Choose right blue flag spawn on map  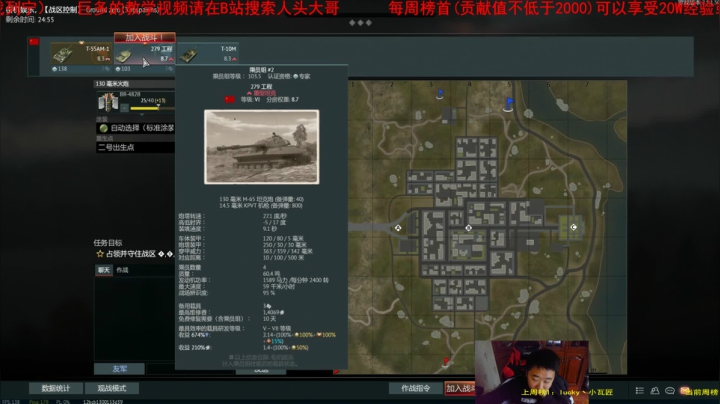509,104
